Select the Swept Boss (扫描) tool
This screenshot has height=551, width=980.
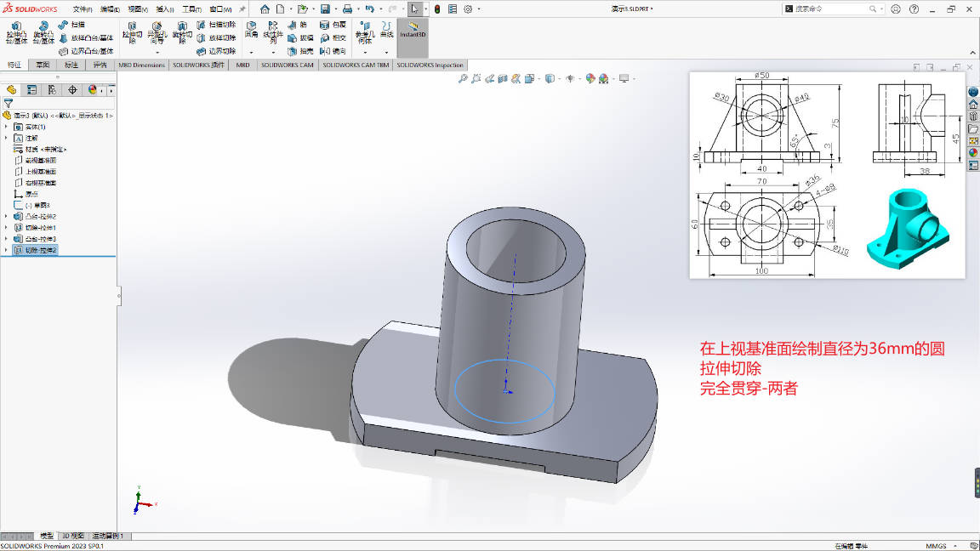[71, 25]
